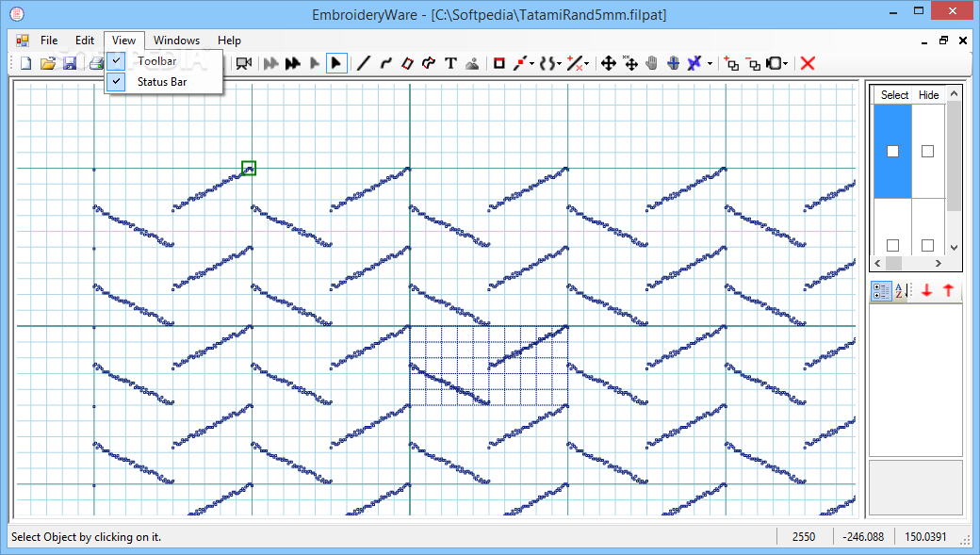Click the add object (plus squares) icon
The width and height of the screenshot is (980, 555).
[730, 63]
